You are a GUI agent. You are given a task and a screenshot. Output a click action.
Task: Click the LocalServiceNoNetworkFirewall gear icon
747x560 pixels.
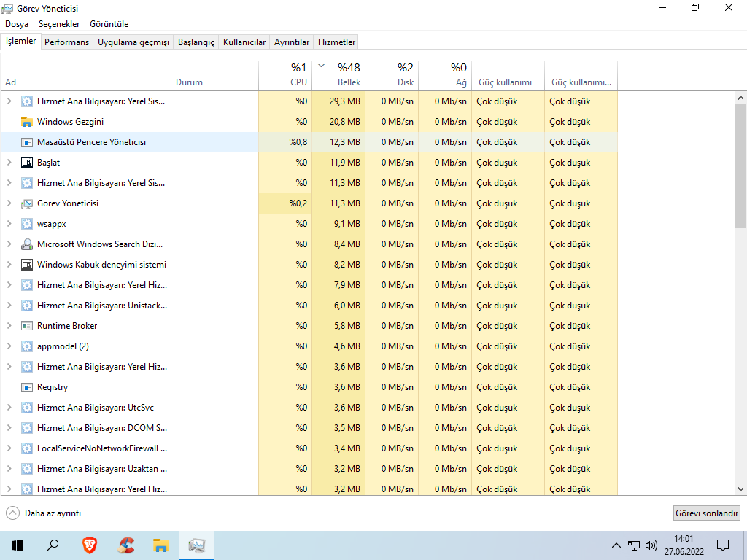tap(27, 448)
